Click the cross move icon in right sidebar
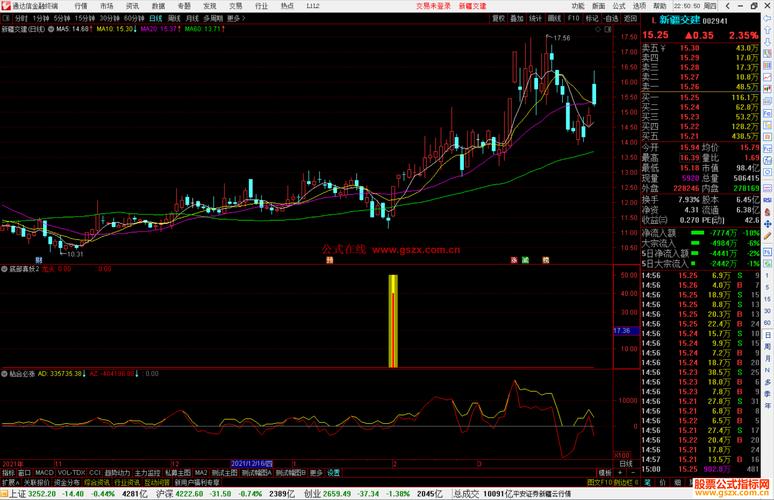 (x=767, y=224)
